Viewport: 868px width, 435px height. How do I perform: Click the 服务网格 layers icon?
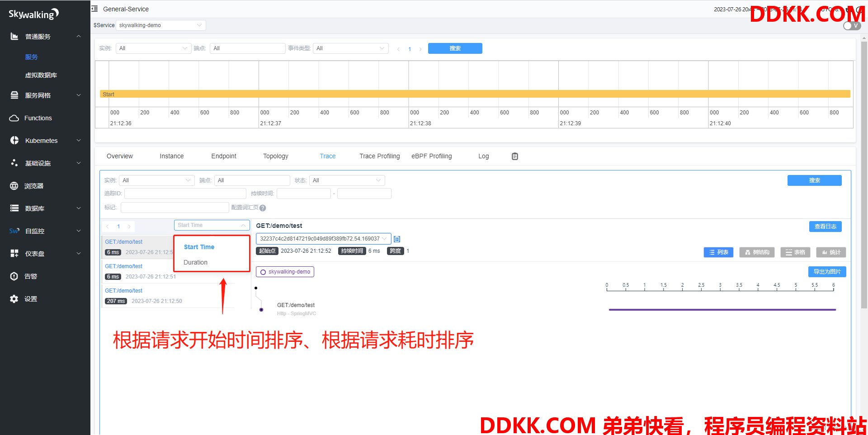tap(14, 95)
